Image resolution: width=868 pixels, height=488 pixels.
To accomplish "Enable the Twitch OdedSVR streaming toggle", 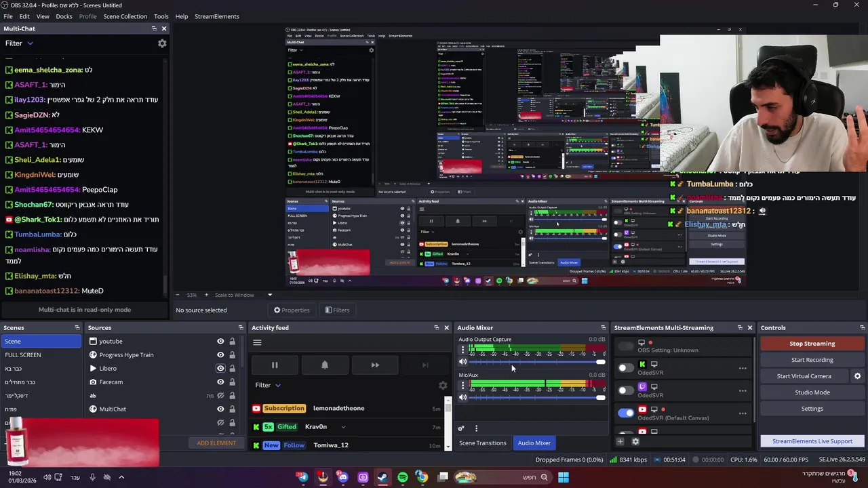I will pos(625,390).
